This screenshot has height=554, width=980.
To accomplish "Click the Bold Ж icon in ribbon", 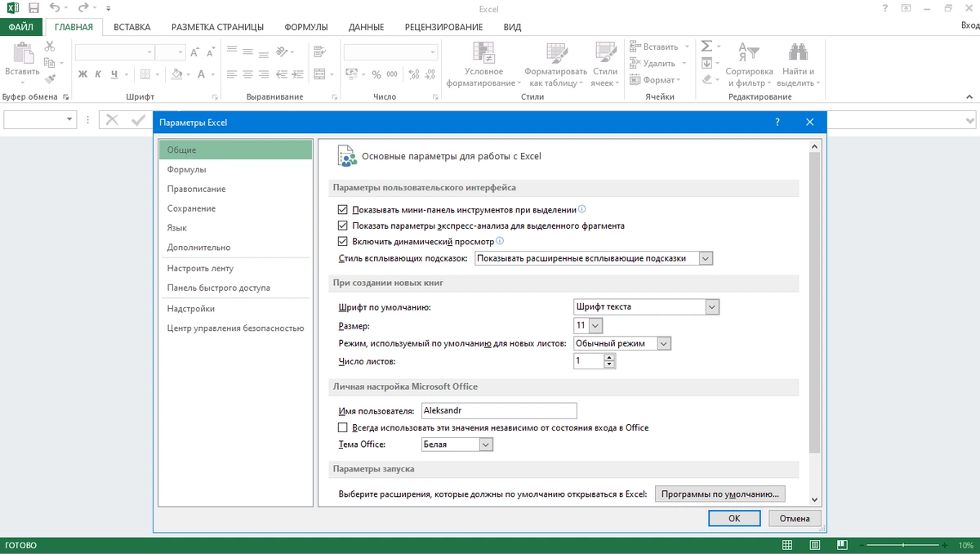I will coord(82,74).
